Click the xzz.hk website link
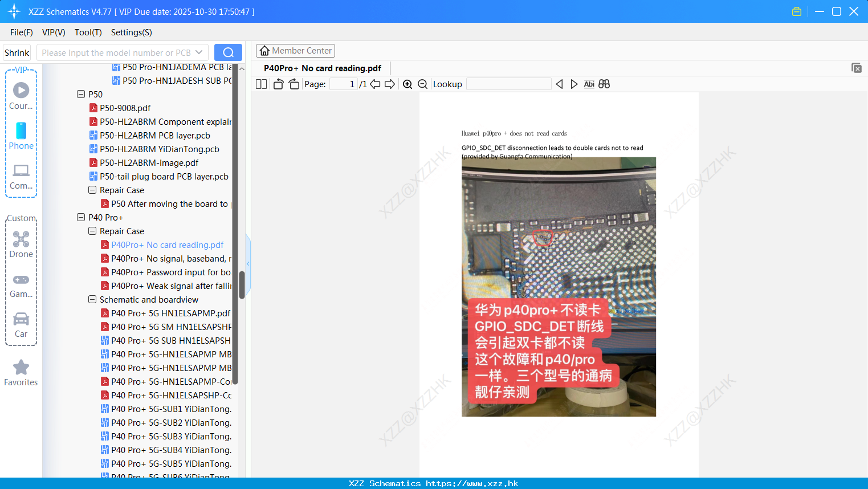Screen dimensions: 868x489 (472, 483)
